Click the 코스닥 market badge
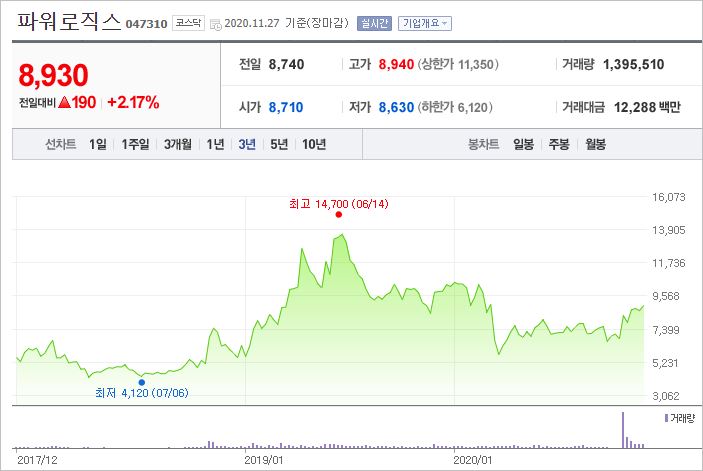The width and height of the screenshot is (703, 471). point(188,23)
